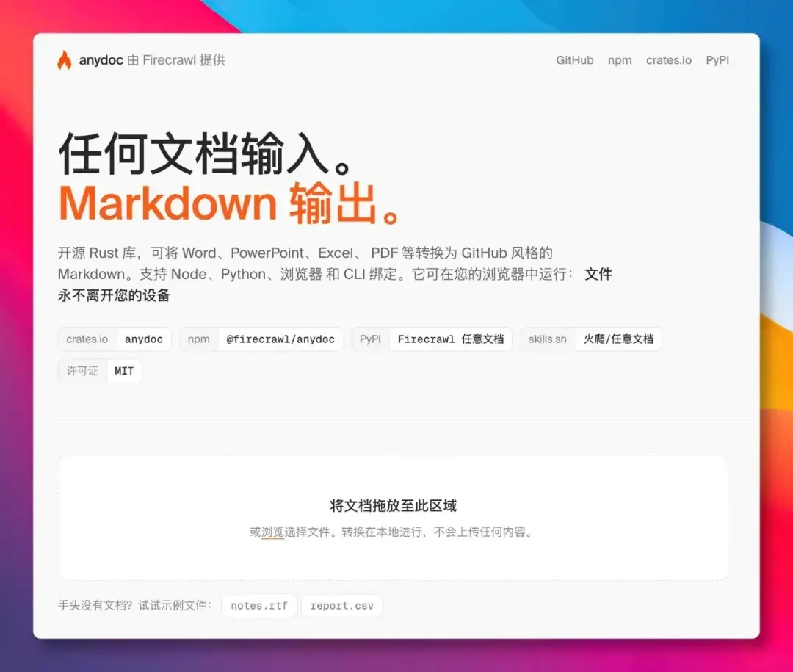Viewport: 793px width, 672px height.
Task: Open the GitHub link in header
Action: pos(574,60)
